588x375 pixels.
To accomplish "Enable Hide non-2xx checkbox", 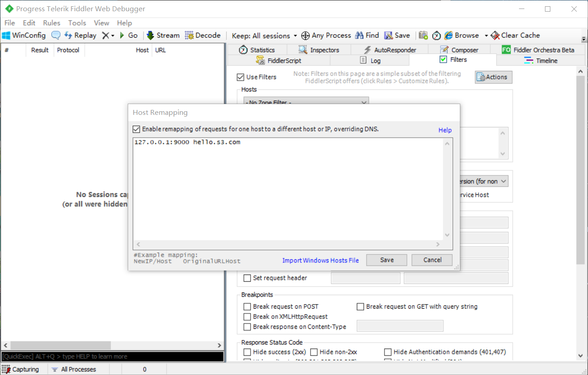I will tap(314, 352).
